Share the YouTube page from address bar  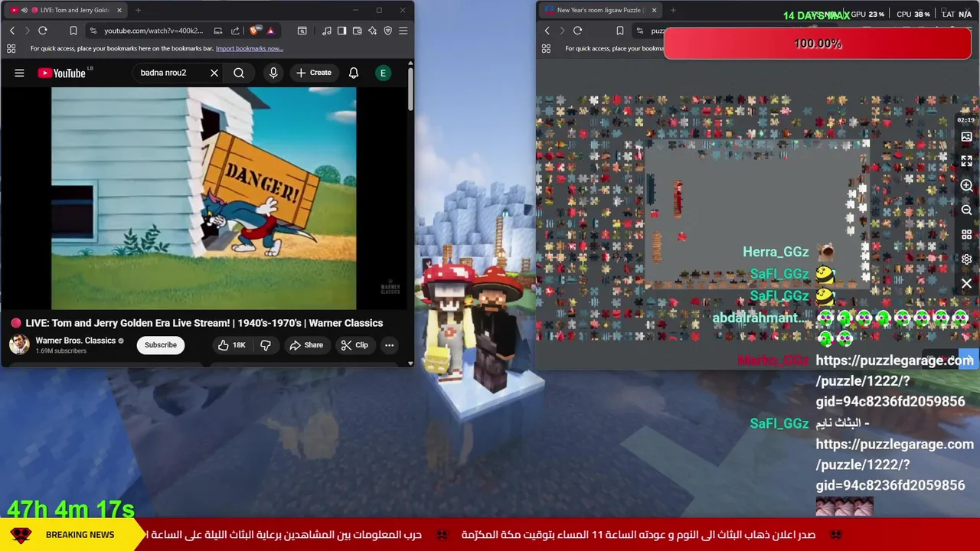point(235,31)
